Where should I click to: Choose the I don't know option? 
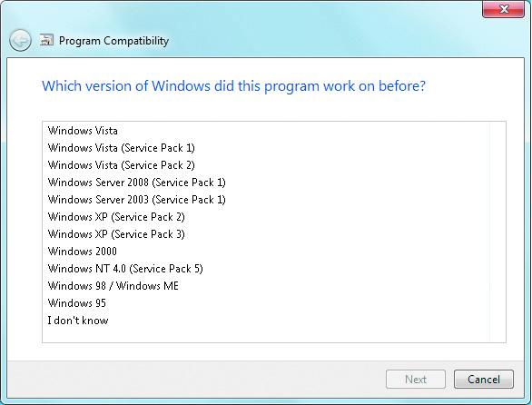[78, 321]
